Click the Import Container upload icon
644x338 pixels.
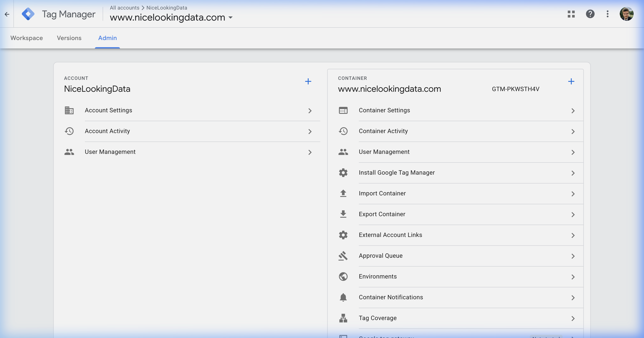343,193
